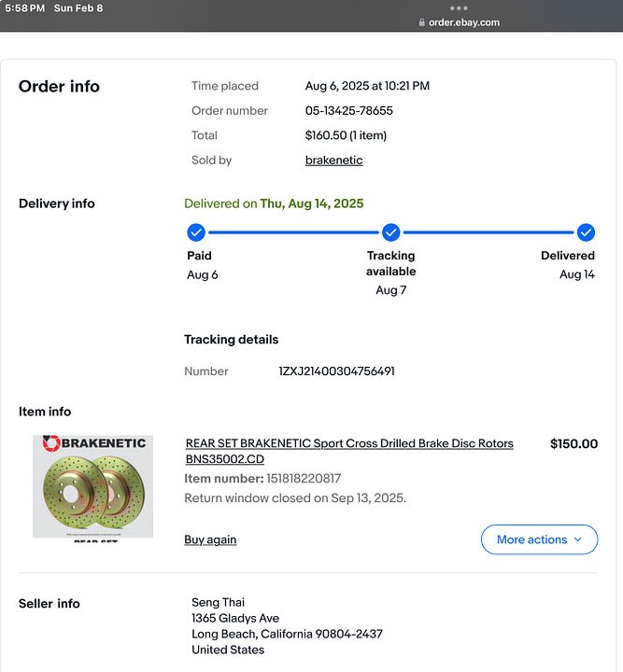Select the tracking number 1ZXJ21400304756491
The width and height of the screenshot is (623, 672).
[x=336, y=371]
